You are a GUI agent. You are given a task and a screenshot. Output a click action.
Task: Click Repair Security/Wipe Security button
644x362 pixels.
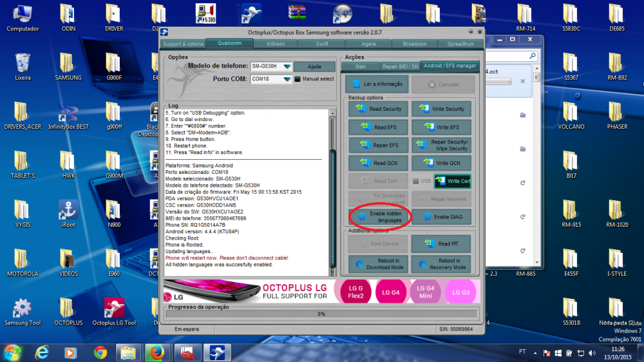point(442,145)
